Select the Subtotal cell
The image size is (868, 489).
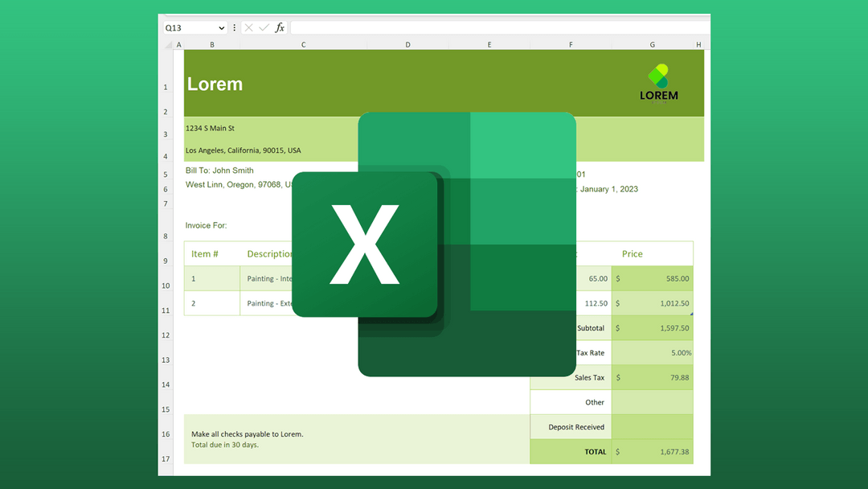592,327
